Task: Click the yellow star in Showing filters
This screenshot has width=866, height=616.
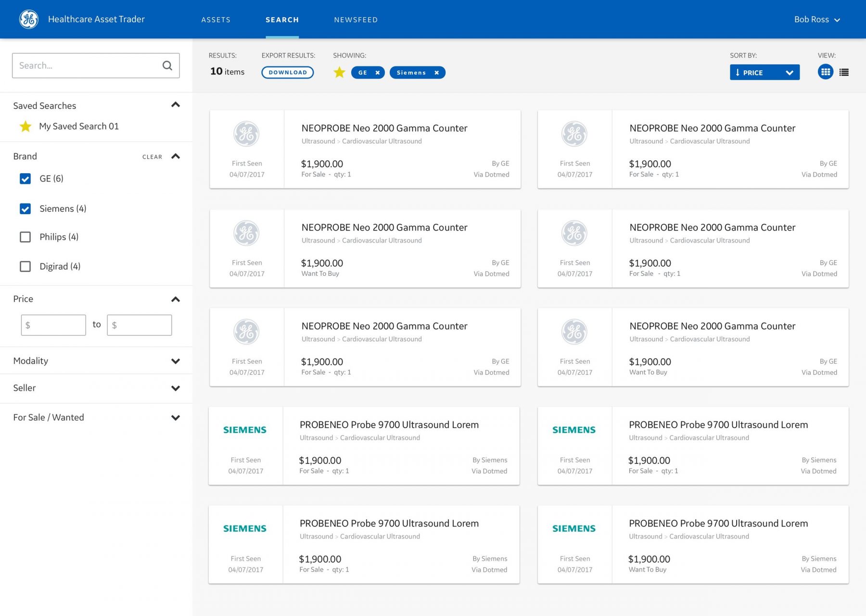Action: coord(340,72)
